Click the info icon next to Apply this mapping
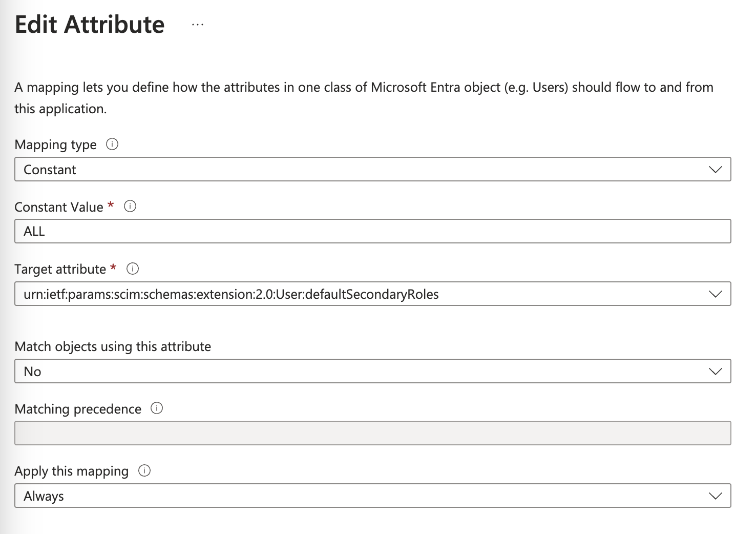Image resolution: width=756 pixels, height=534 pixels. pos(145,470)
